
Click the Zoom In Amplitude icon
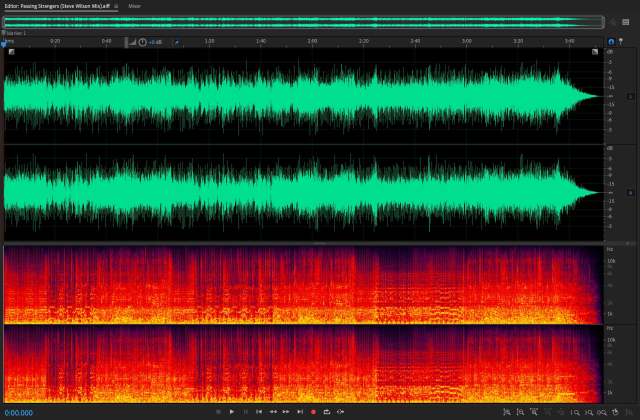[506, 412]
